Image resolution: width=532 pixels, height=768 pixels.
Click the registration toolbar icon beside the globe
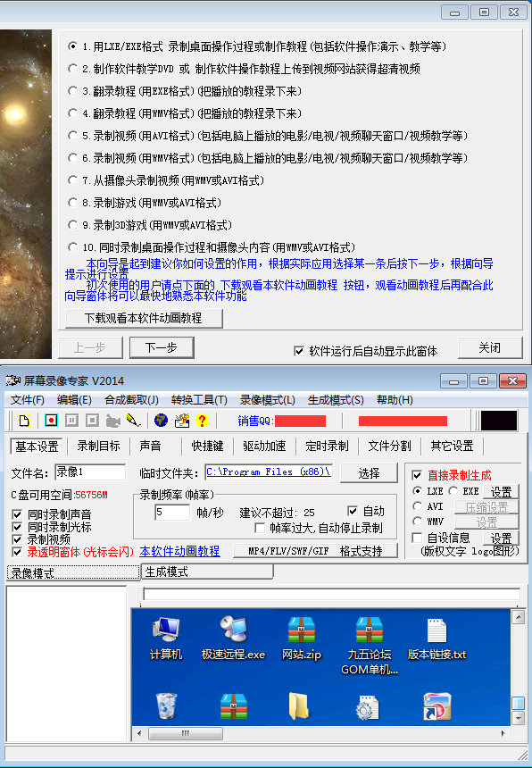(182, 421)
